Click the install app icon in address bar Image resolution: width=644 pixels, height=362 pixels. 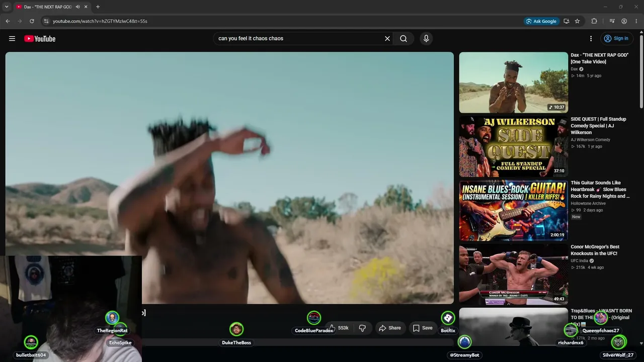[x=567, y=21]
